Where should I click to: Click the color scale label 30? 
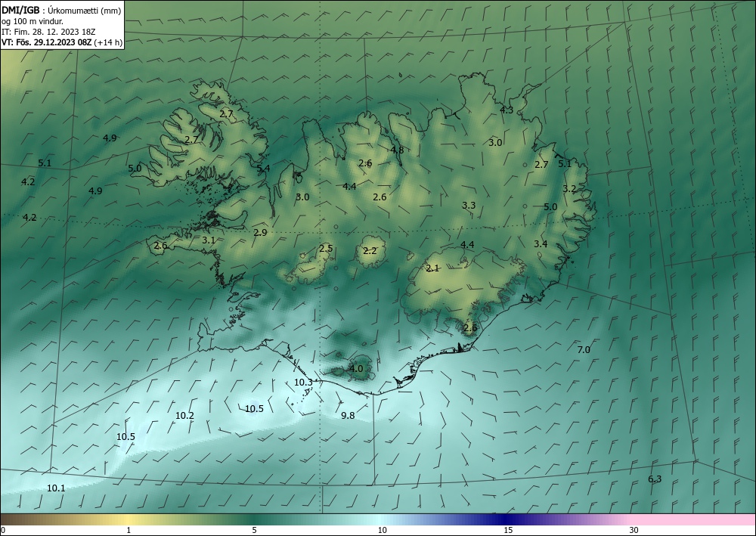coord(634,530)
